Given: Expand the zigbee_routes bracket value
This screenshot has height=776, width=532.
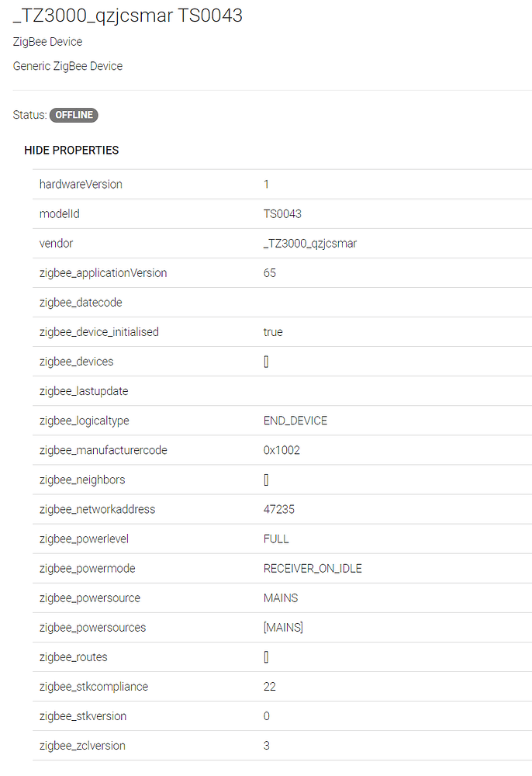Looking at the screenshot, I should (x=267, y=656).
